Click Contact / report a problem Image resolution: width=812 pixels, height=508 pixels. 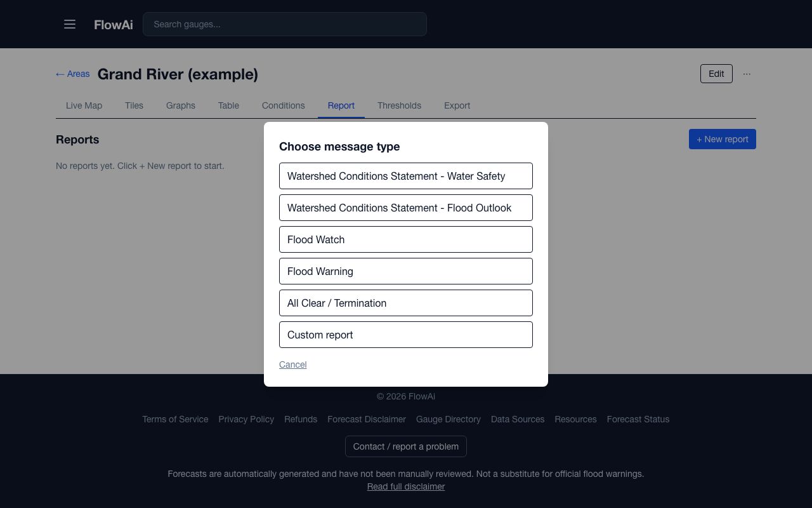coord(406,446)
